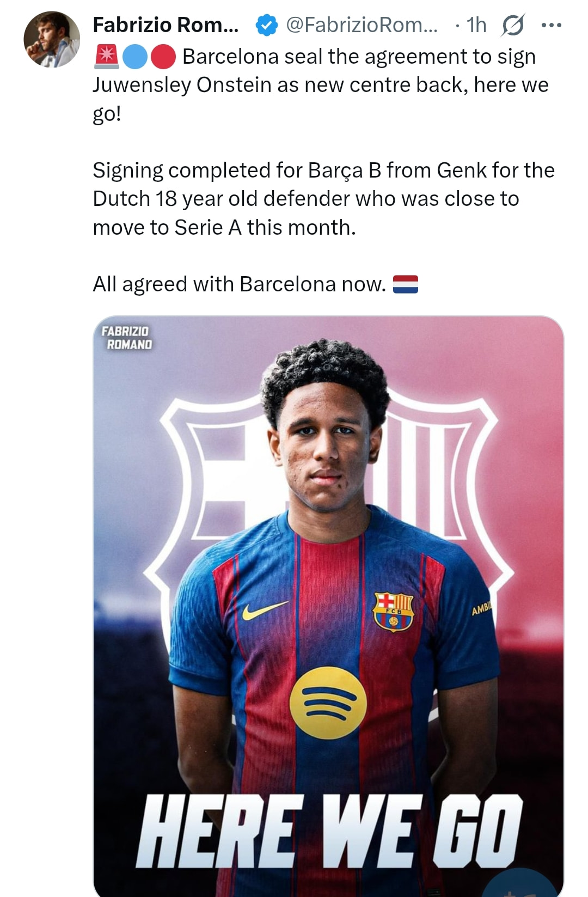Open the Fabrizio Rom... display name
This screenshot has width=588, height=897.
coord(166,25)
